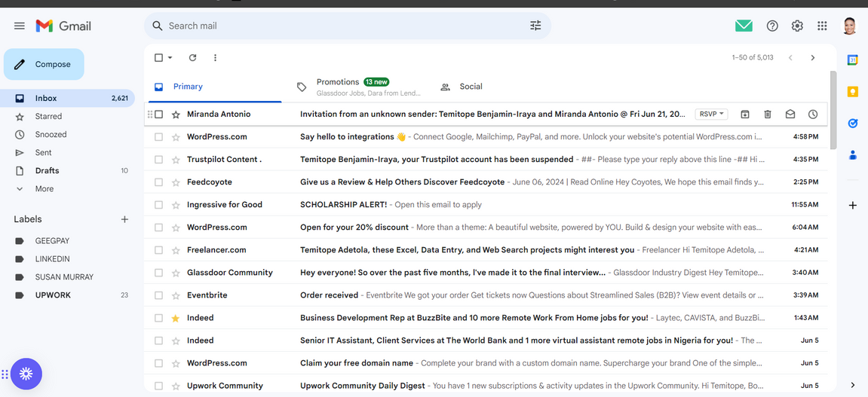
Task: Refresh the inbox
Action: [192, 57]
